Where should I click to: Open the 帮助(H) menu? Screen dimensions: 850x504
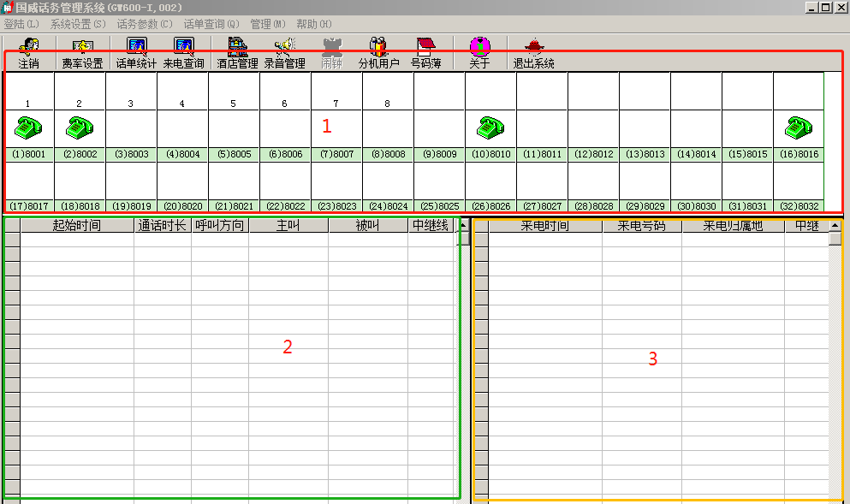tap(314, 24)
